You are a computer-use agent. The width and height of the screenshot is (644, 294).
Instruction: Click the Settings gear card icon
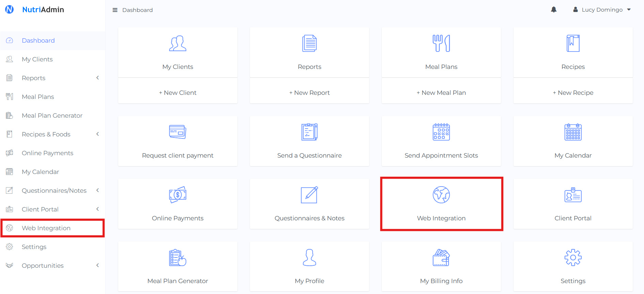[x=573, y=258]
